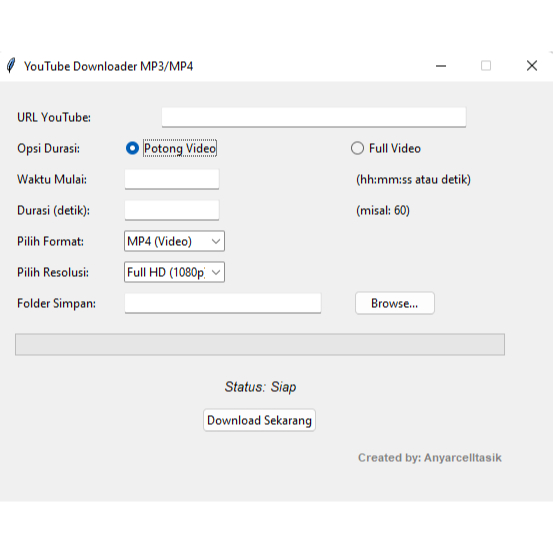Click the window title "YouTube Downloader MP3/MP4"
This screenshot has height=553, width=553.
108,66
